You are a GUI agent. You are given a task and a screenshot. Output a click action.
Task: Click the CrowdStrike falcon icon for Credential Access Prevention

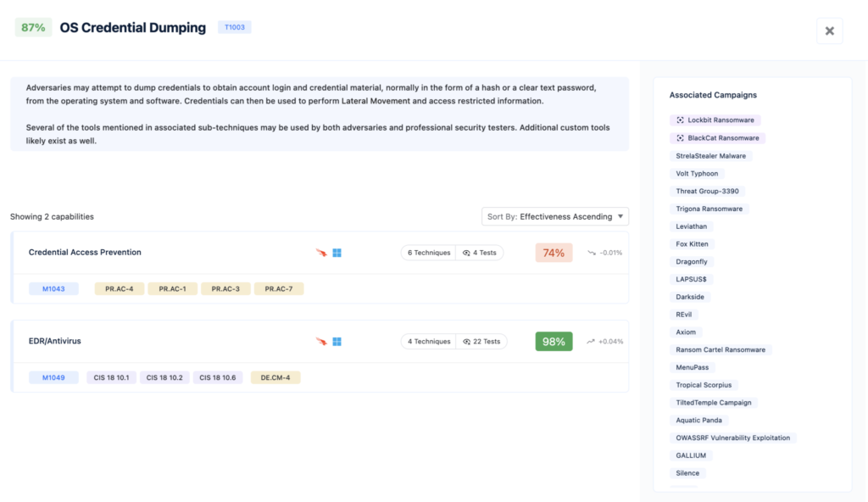pyautogui.click(x=321, y=253)
